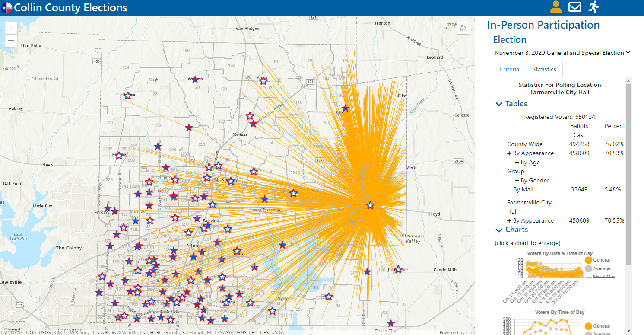Click the Texas flag logo

pyautogui.click(x=6, y=8)
